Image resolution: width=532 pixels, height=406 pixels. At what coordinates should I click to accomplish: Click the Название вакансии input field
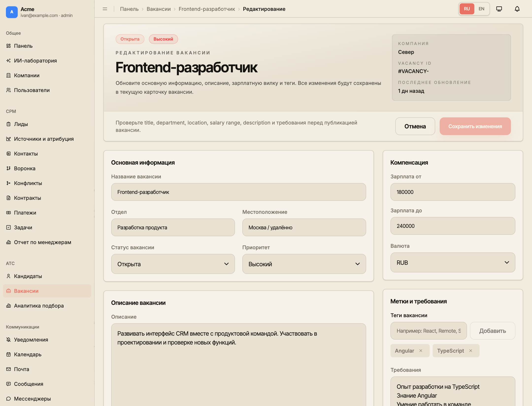coord(238,192)
